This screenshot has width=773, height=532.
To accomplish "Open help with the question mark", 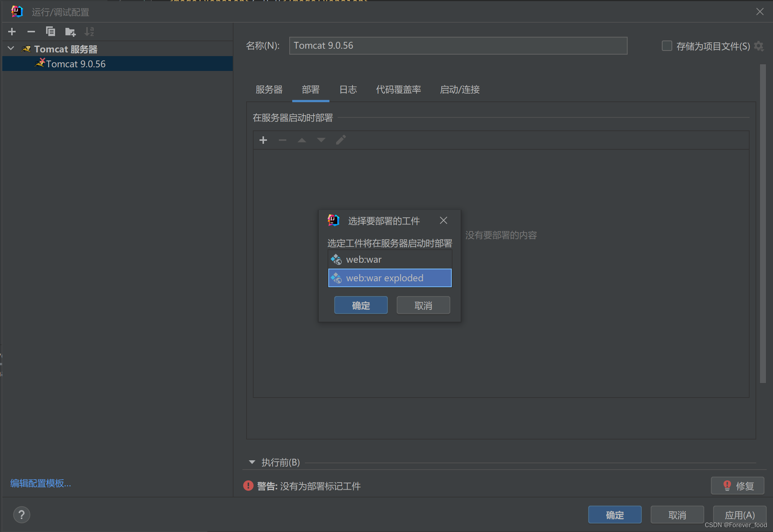I will tap(22, 515).
